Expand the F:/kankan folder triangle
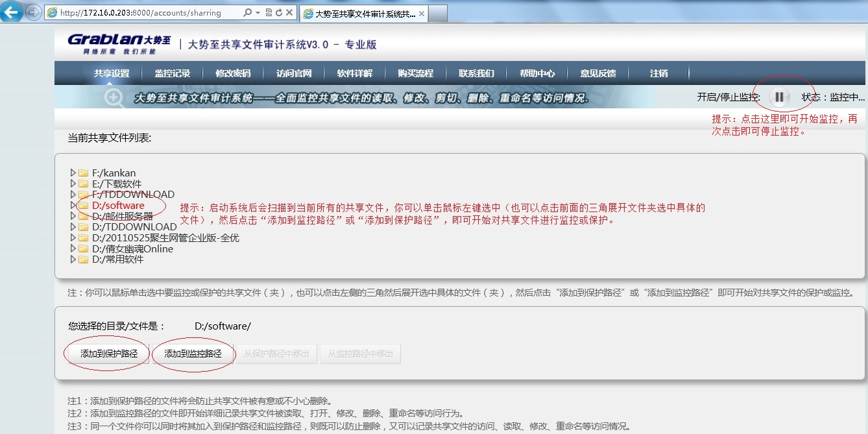868x434 pixels. click(73, 173)
